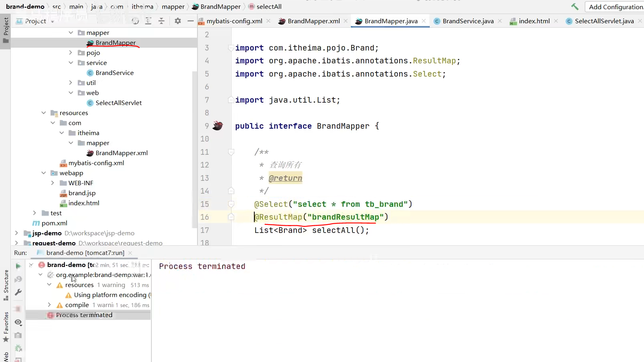Image resolution: width=644 pixels, height=362 pixels.
Task: Click the Expand All icon in Project panel
Action: coord(148,21)
